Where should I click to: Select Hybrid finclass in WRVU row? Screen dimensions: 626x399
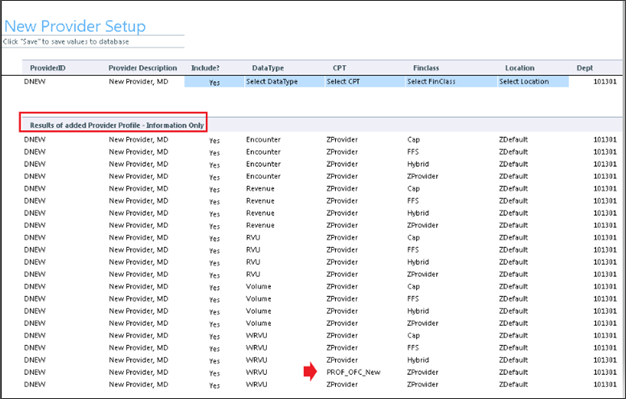pos(418,360)
